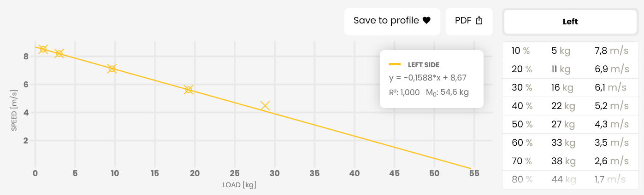Image resolution: width=644 pixels, height=195 pixels.
Task: Click the regression equation text in the legend
Action: click(429, 78)
